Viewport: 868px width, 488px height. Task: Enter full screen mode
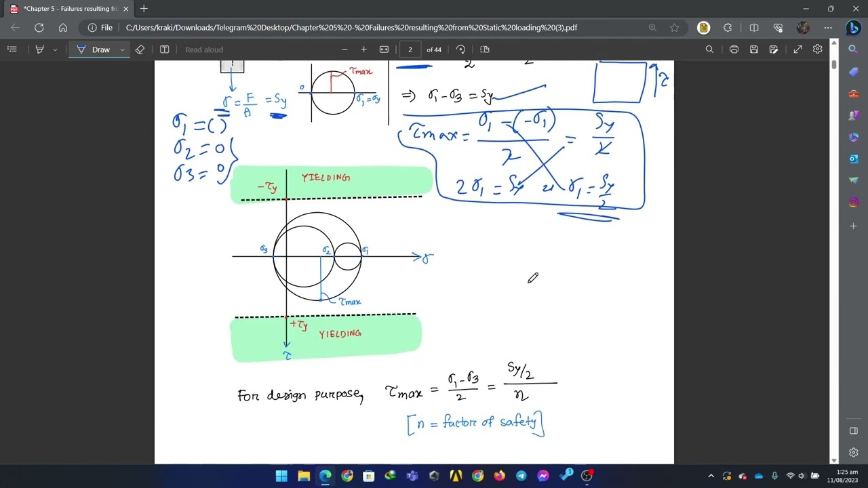click(798, 49)
